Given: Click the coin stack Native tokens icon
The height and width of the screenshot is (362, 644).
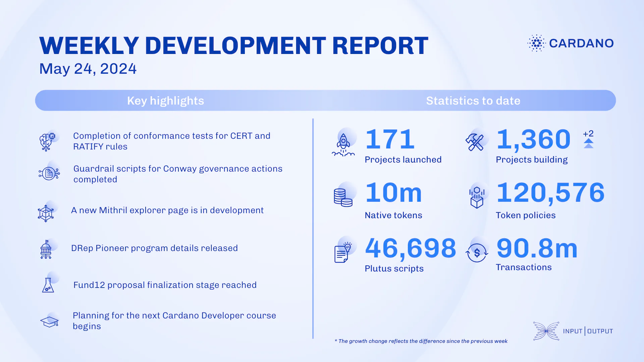Looking at the screenshot, I should click(x=343, y=197).
